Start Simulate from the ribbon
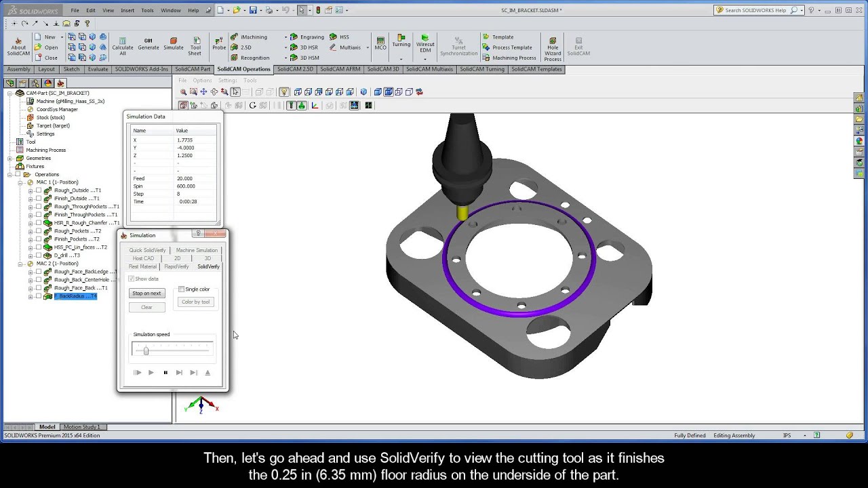This screenshot has height=488, width=868. click(174, 44)
